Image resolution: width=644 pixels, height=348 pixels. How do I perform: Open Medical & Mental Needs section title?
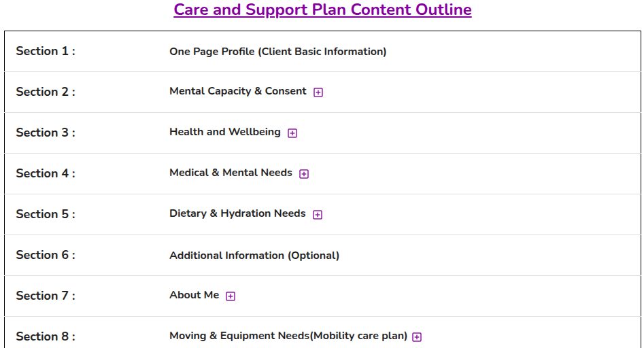tap(231, 173)
